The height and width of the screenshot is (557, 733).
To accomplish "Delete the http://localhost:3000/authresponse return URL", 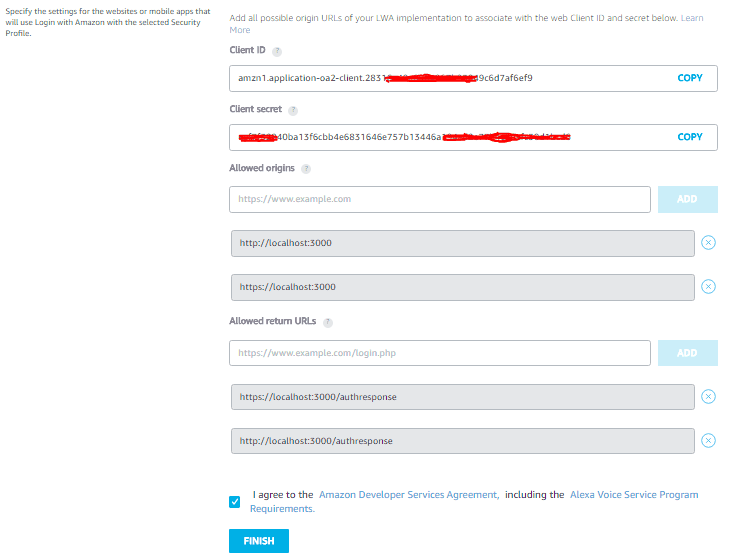I will [708, 441].
